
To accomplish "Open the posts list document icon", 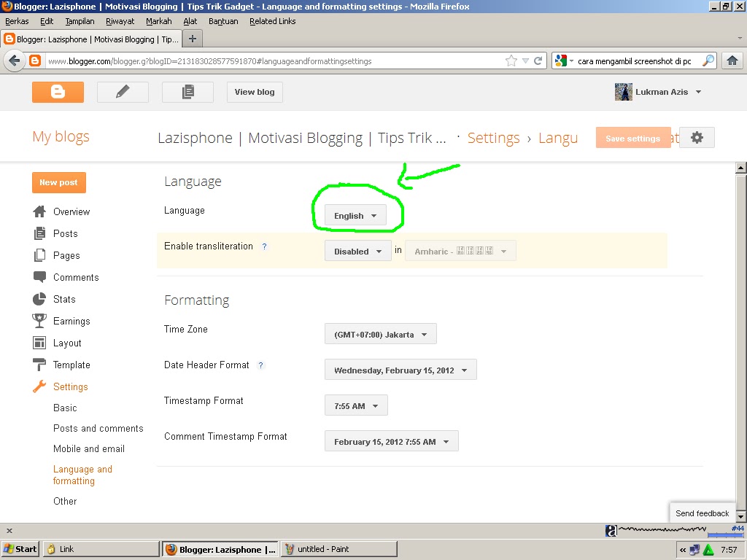I will point(187,92).
